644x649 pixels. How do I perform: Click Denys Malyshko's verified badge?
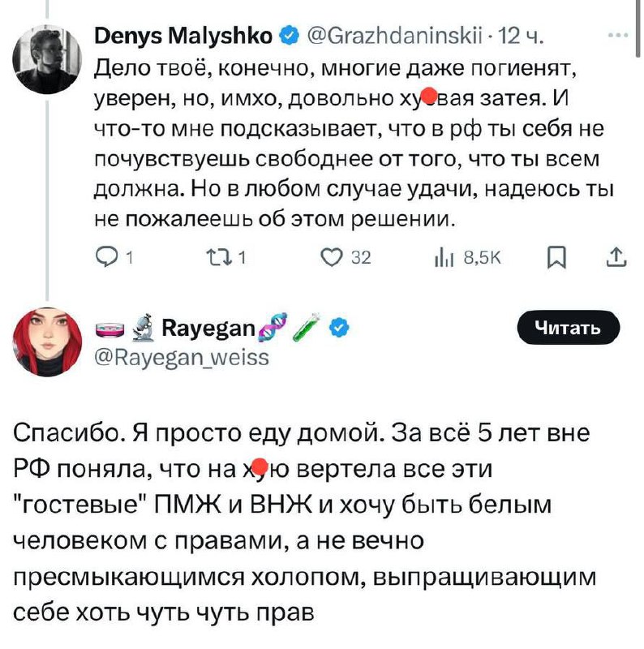point(288,37)
